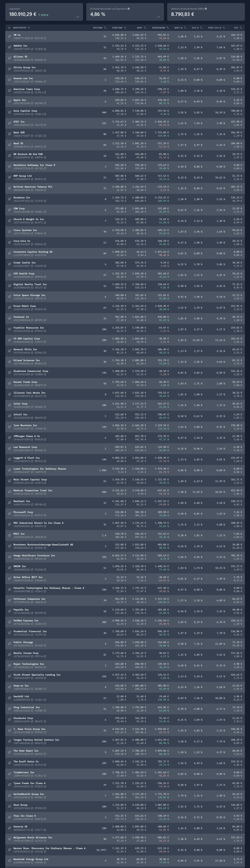This screenshot has width=250, height=868.
Task: Edit the Realty Income Corp position
Action: click(9, 655)
